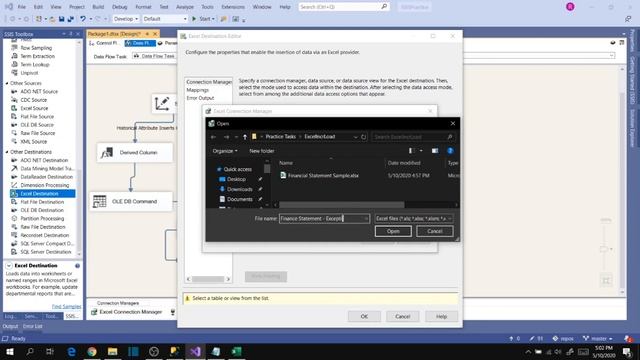The width and height of the screenshot is (640, 360).
Task: Click the Start debugging play icon
Action: pyautogui.click(x=194, y=19)
